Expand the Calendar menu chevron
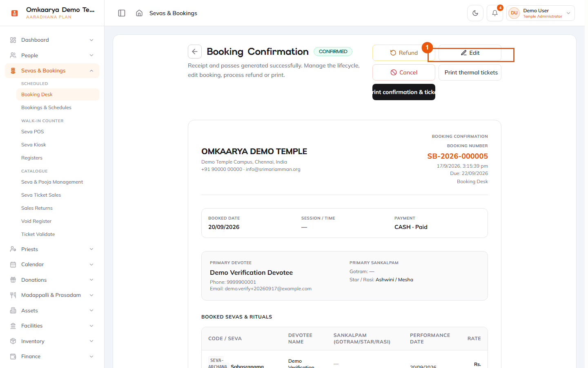Image resolution: width=588 pixels, height=368 pixels. [91, 265]
